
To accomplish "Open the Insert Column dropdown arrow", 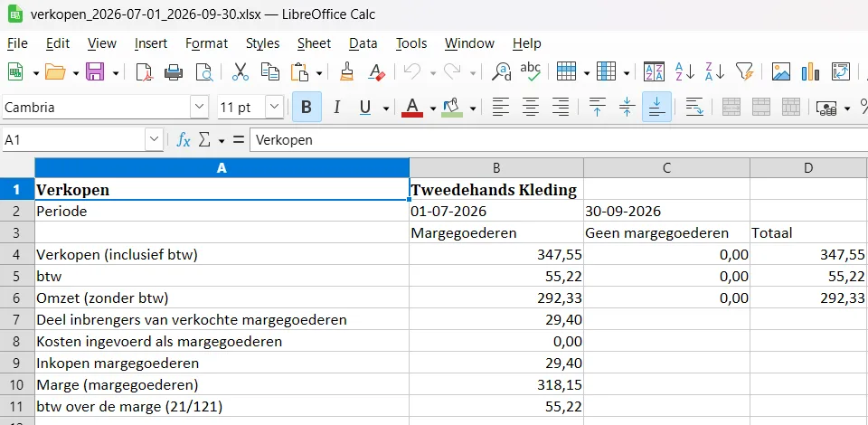I will 627,73.
